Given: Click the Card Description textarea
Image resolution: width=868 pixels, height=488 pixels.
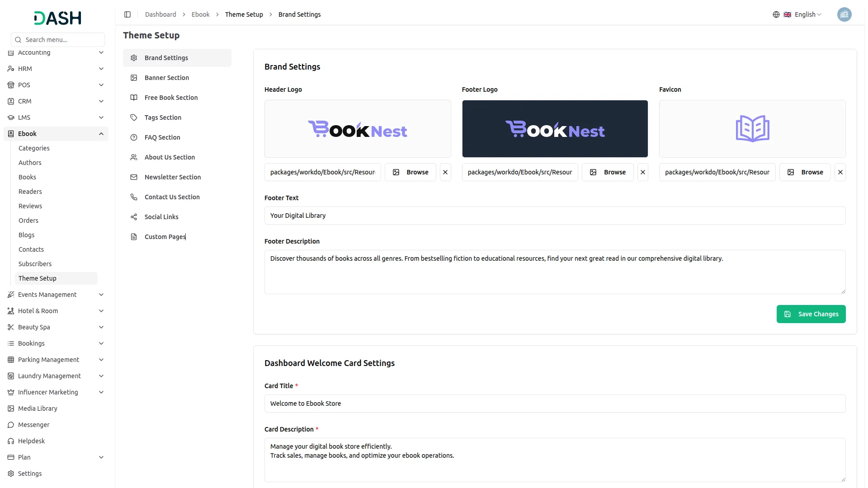Looking at the screenshot, I should pyautogui.click(x=555, y=460).
